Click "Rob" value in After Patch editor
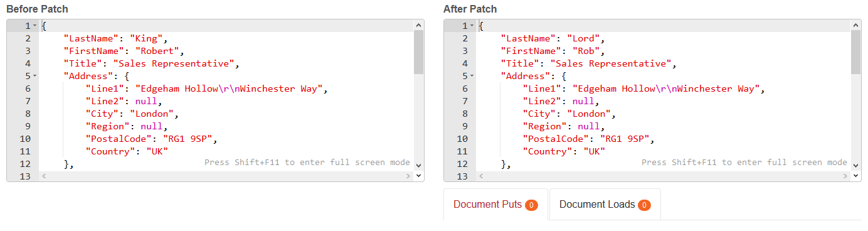Screen dimensions: 868x231 coord(586,51)
